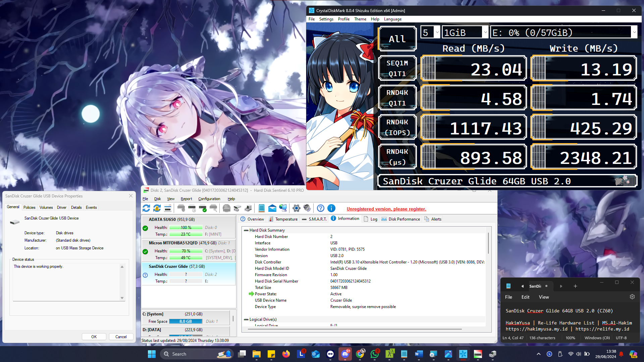
Task: Click the All button in CrystalDiskMark
Action: 397,39
